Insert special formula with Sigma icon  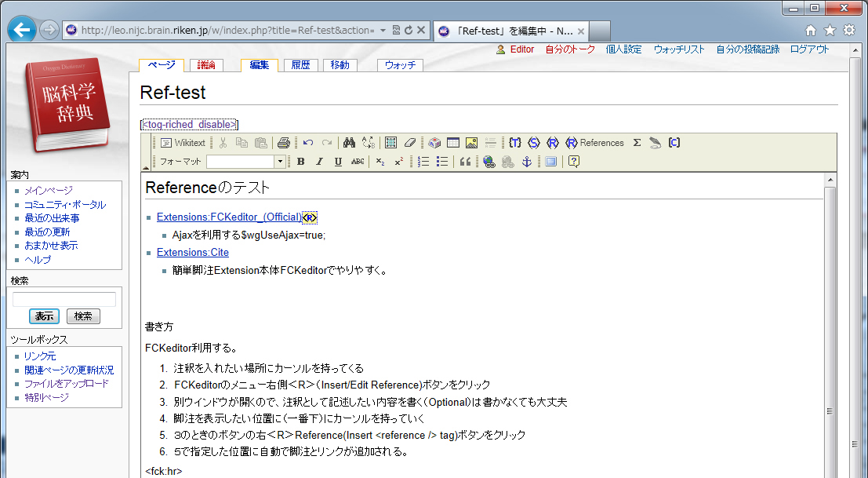(x=637, y=143)
